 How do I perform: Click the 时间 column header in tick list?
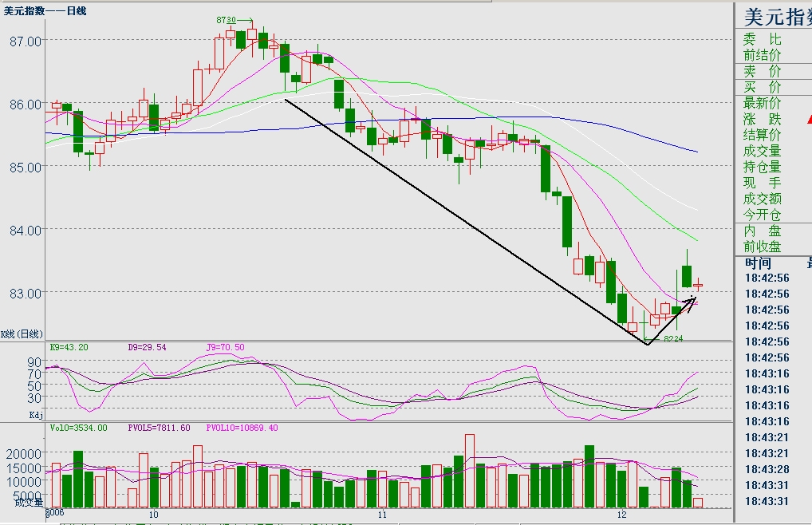pyautogui.click(x=758, y=263)
